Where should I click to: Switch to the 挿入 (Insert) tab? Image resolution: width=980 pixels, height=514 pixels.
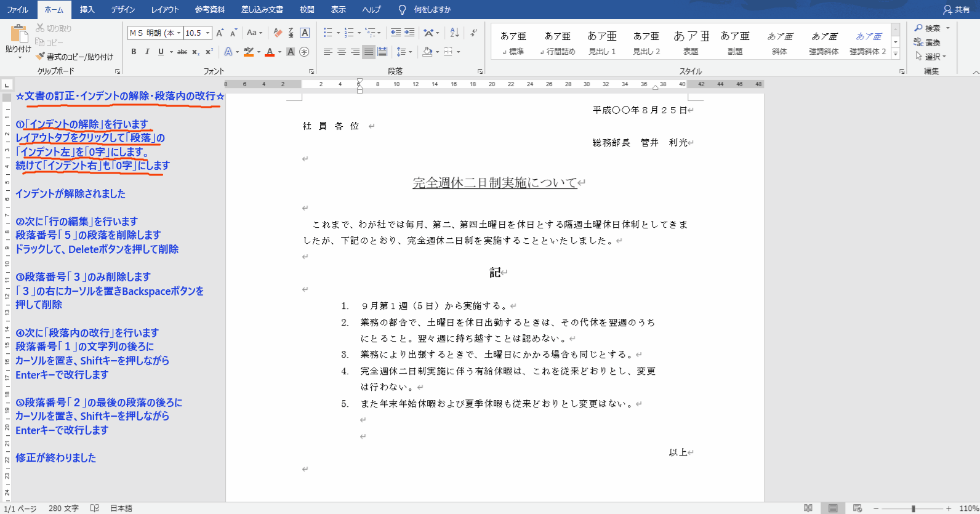tap(87, 9)
